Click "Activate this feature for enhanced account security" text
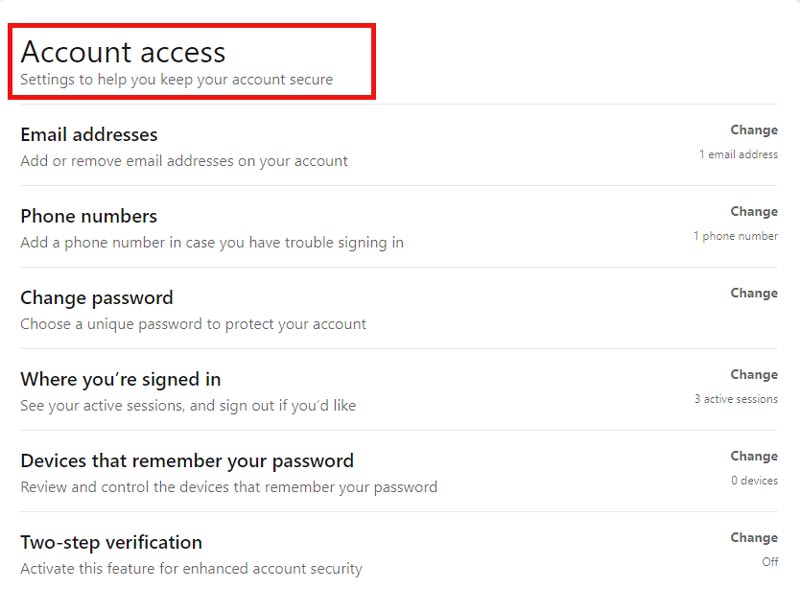 coord(191,568)
